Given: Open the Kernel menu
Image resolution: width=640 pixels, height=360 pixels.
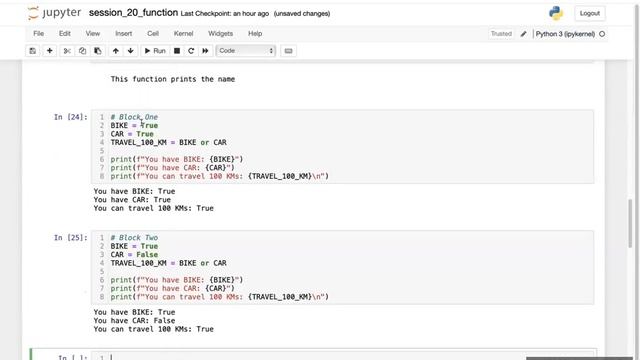Looking at the screenshot, I should click(183, 33).
